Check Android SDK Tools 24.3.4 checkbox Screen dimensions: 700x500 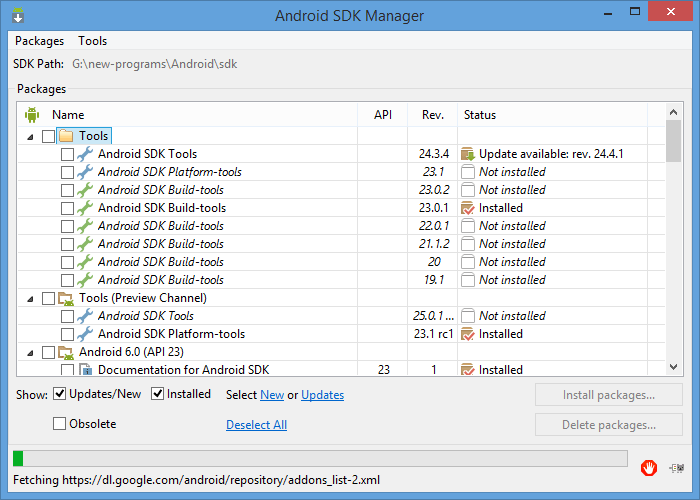point(67,154)
